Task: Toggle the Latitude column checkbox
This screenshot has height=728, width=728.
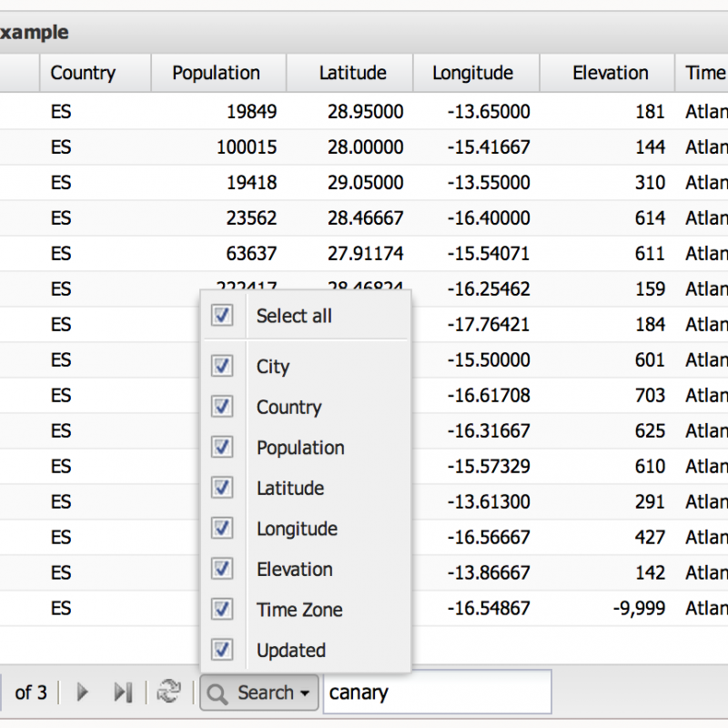Action: [x=222, y=488]
